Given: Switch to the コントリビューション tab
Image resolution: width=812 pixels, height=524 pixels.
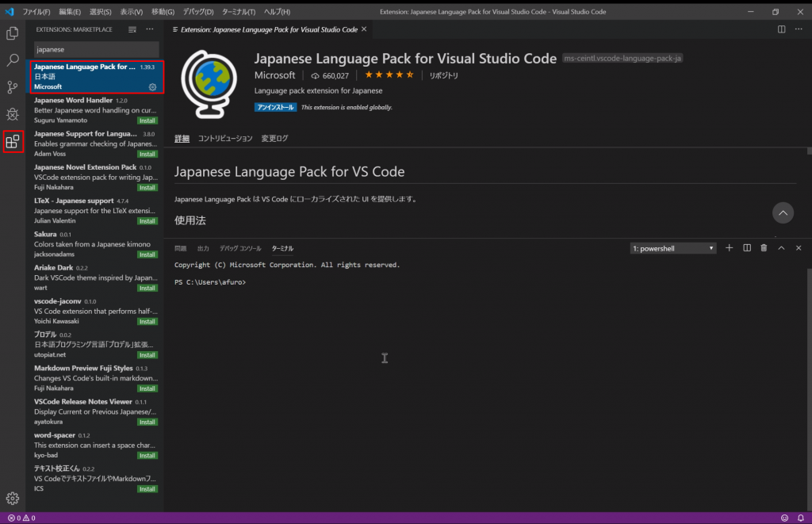Looking at the screenshot, I should coord(225,138).
